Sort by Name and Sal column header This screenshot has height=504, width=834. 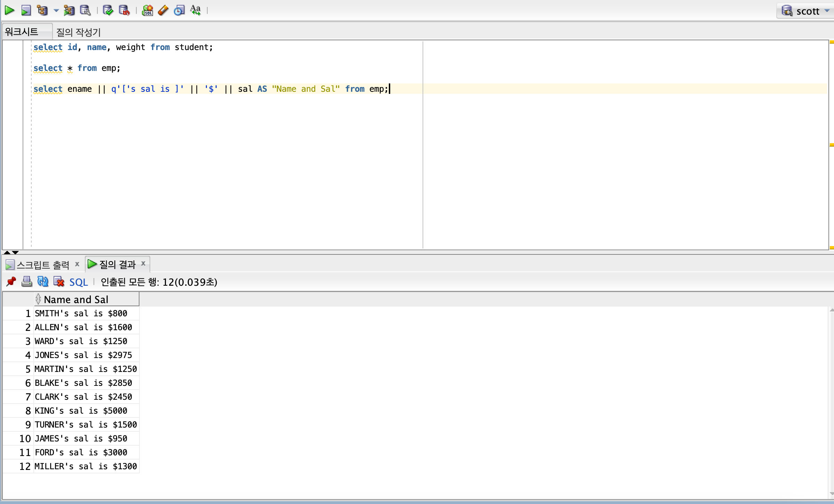(76, 299)
